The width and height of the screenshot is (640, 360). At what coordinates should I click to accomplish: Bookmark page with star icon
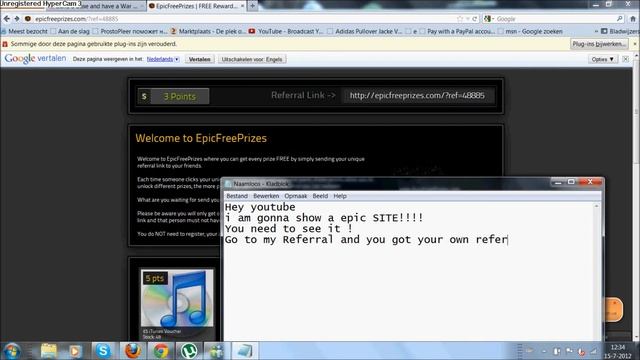[x=460, y=19]
